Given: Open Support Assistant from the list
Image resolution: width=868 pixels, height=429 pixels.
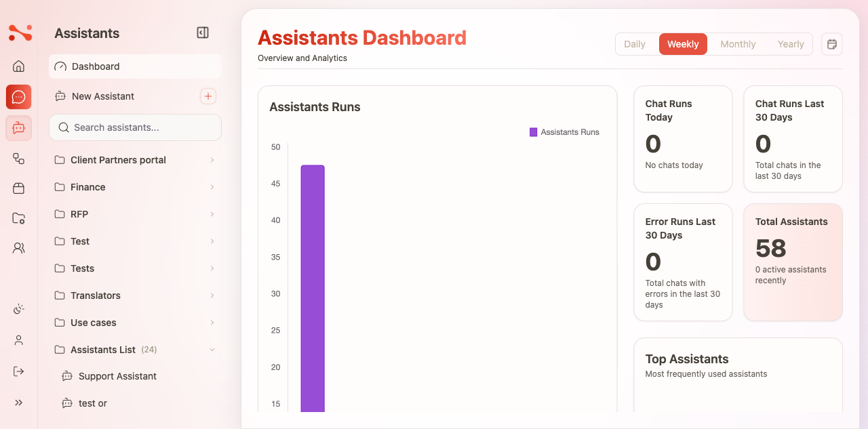Looking at the screenshot, I should click(x=117, y=376).
